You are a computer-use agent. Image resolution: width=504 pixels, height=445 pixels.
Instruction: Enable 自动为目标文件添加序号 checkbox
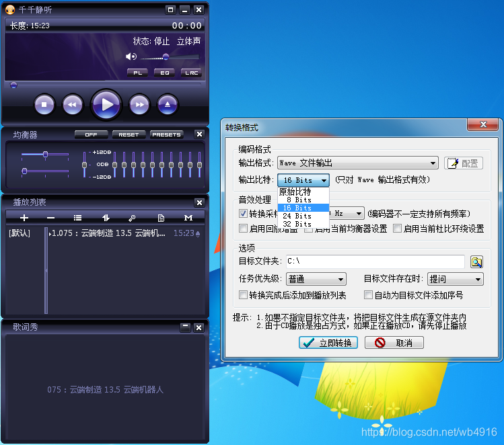pyautogui.click(x=368, y=294)
